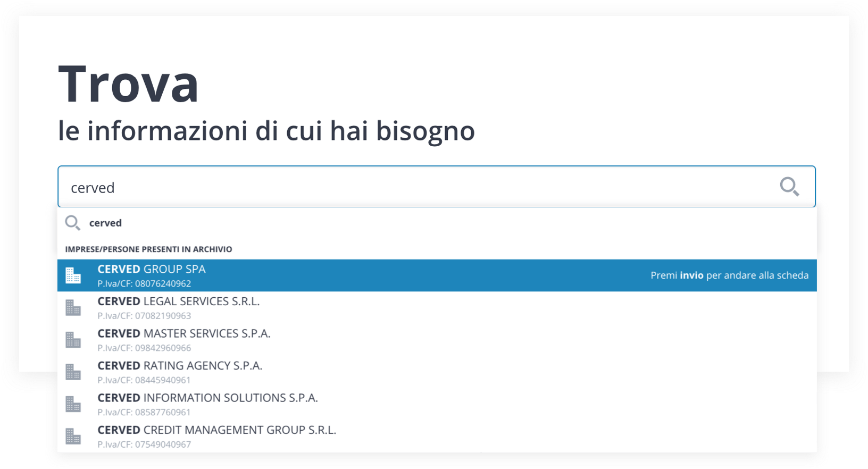Click the P.Iva/CF 08587760961 text

(144, 413)
